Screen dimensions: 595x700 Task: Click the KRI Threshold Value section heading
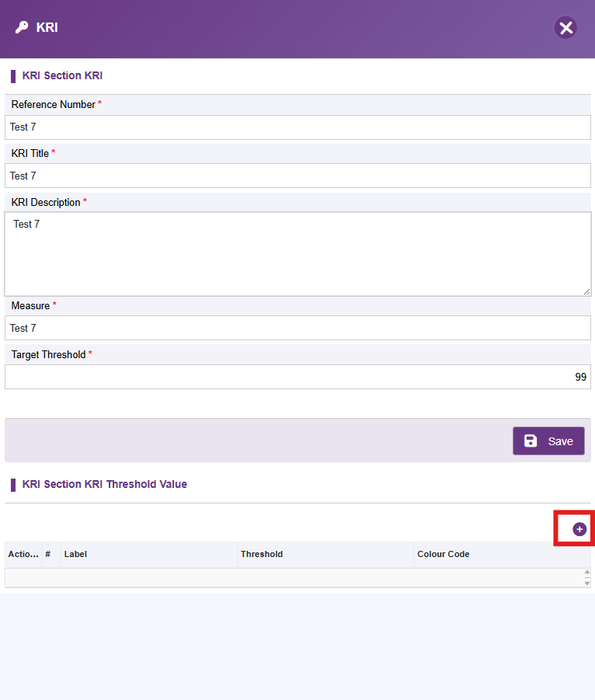point(104,484)
